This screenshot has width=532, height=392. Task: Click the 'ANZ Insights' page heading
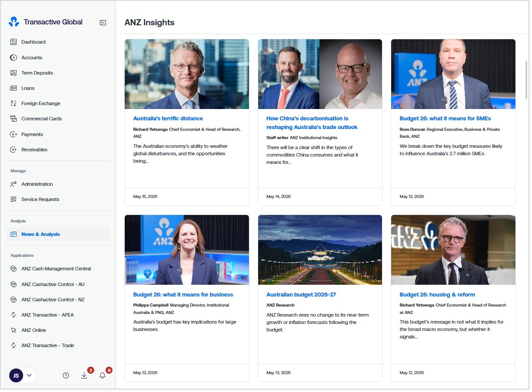coord(150,23)
